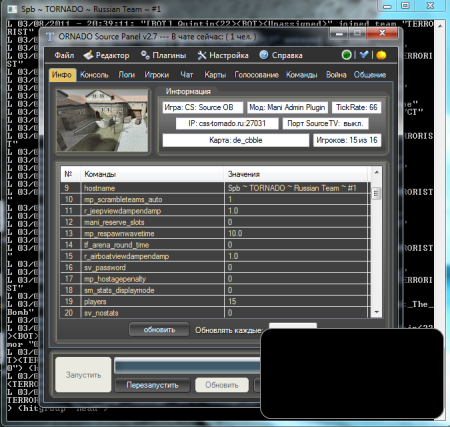Image resolution: width=450 pixels, height=427 pixels.
Task: Switch to the Общение tab
Action: [370, 75]
